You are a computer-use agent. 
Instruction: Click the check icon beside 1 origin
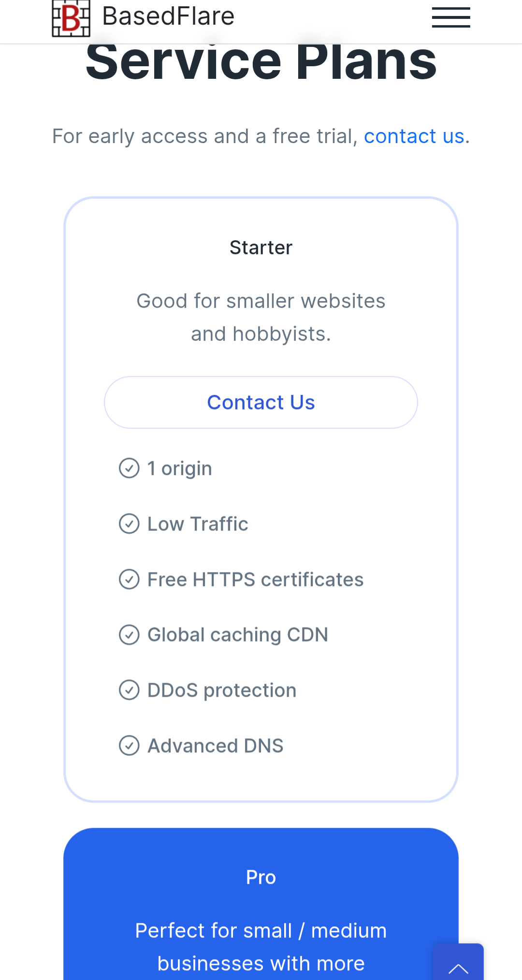[129, 468]
